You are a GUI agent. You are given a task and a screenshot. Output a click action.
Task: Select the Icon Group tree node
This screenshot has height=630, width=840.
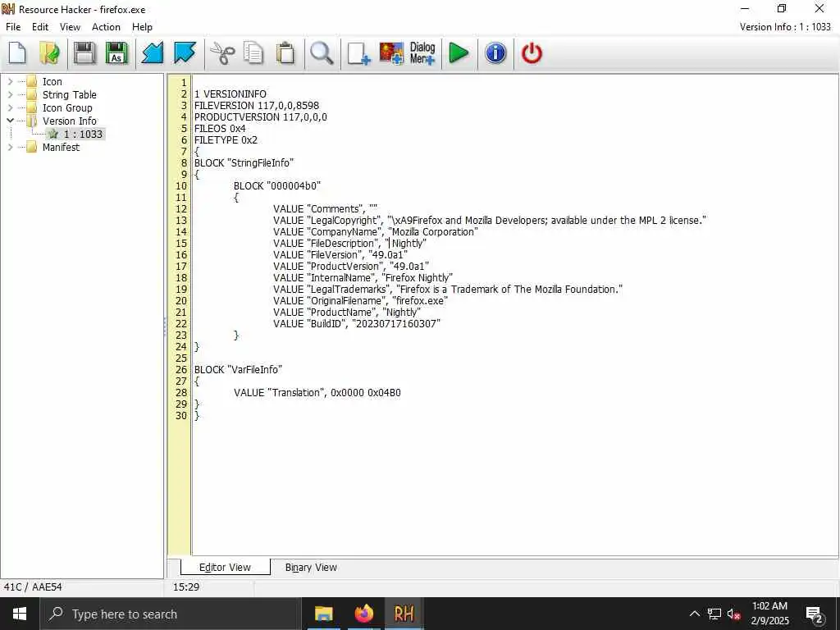(67, 107)
